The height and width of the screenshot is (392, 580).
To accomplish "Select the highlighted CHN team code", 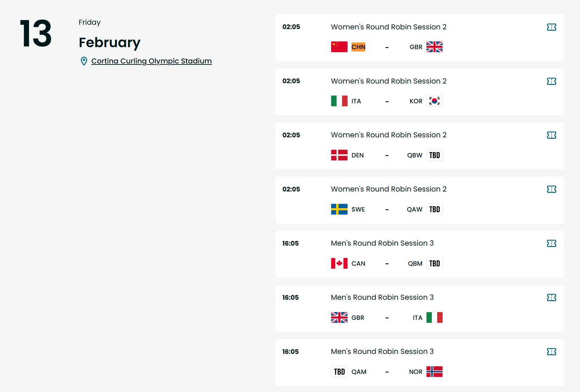I will [358, 47].
